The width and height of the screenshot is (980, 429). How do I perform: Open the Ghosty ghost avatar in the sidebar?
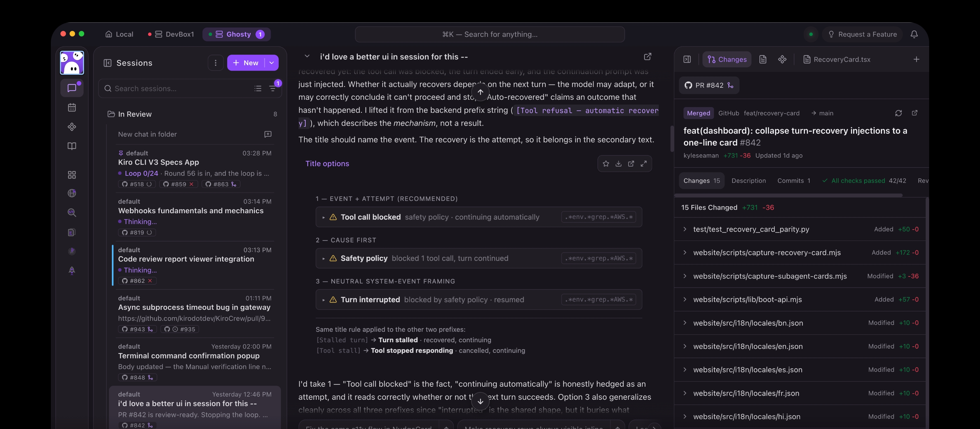[x=72, y=63]
